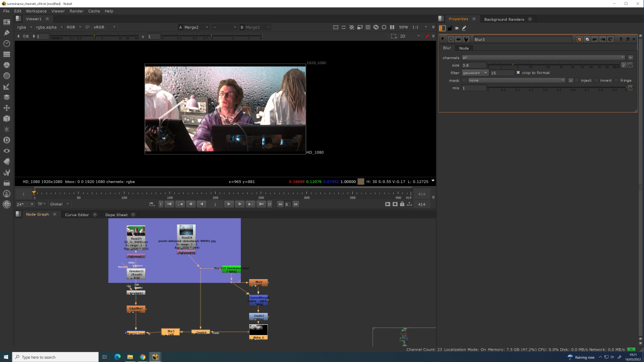Screen dimensions: 644x362
Task: Pause viewer updating with the pause icon
Action: coord(392,27)
